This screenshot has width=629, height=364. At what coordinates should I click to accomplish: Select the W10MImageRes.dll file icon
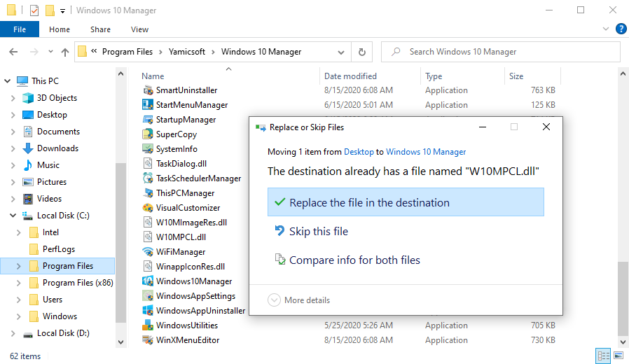pyautogui.click(x=148, y=223)
